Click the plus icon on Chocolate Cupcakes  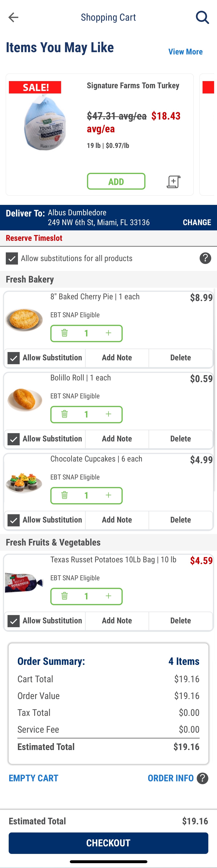[108, 495]
